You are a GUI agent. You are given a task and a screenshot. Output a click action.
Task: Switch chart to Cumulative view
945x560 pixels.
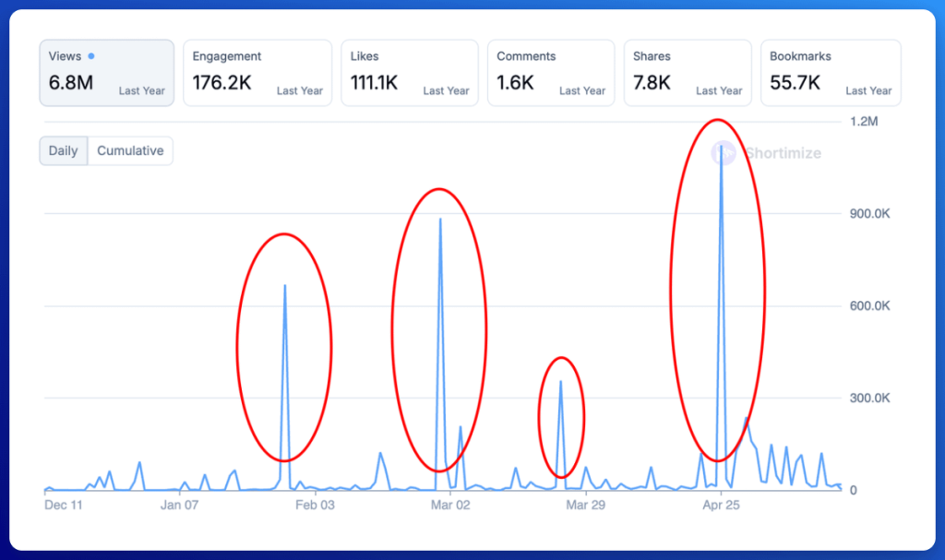tap(130, 150)
